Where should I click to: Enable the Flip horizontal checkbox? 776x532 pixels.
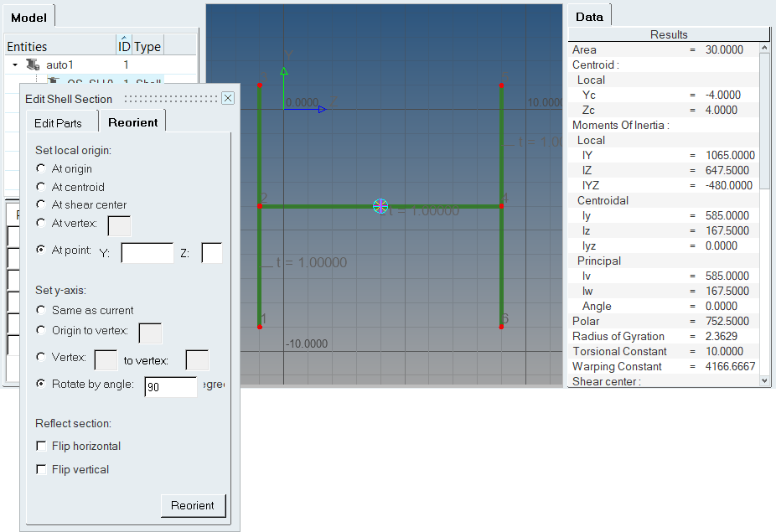click(41, 447)
